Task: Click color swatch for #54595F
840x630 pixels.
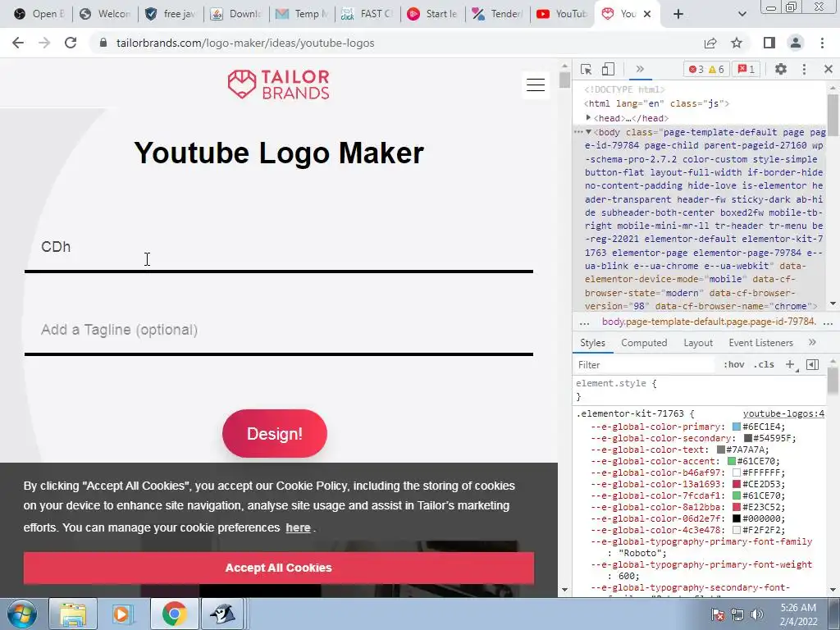Action: click(x=748, y=438)
